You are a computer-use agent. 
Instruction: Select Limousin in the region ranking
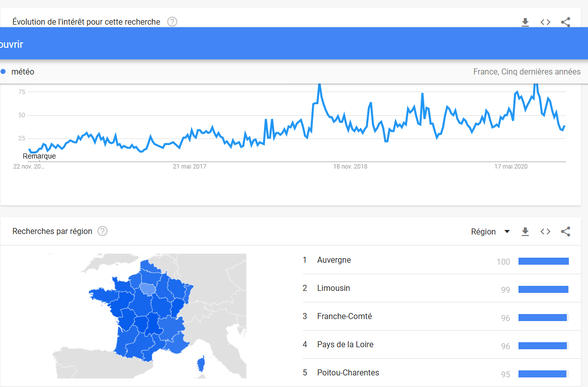pos(334,288)
